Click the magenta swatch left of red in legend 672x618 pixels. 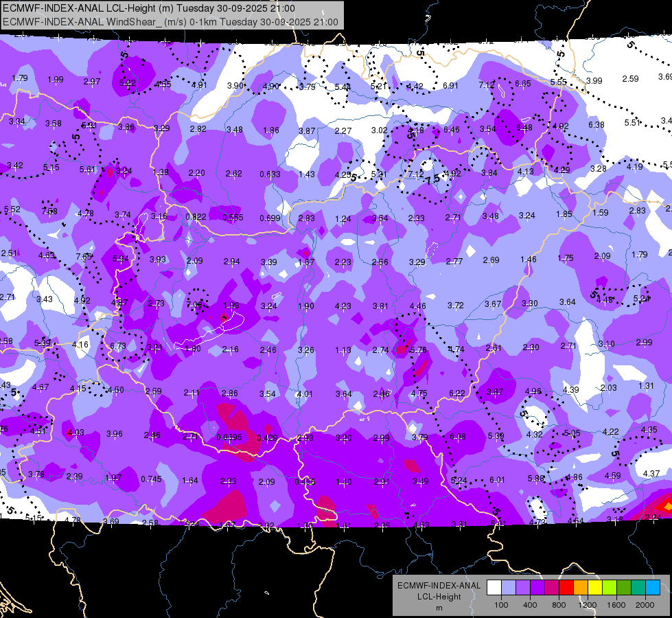click(552, 588)
